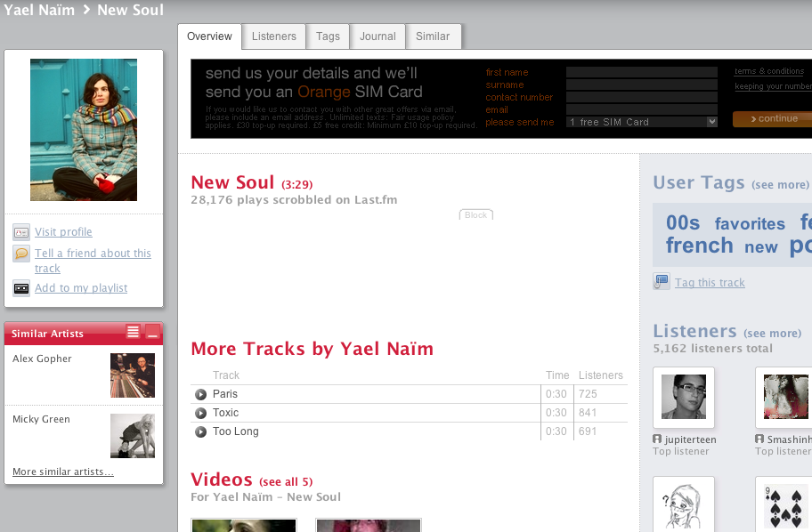Click the 00s tag
This screenshot has width=812, height=532.
point(683,222)
